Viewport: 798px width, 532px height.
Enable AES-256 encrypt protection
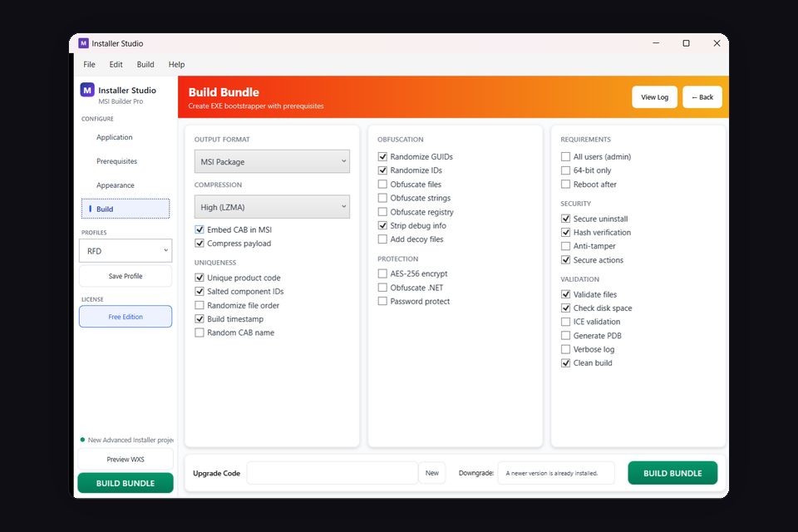[382, 273]
